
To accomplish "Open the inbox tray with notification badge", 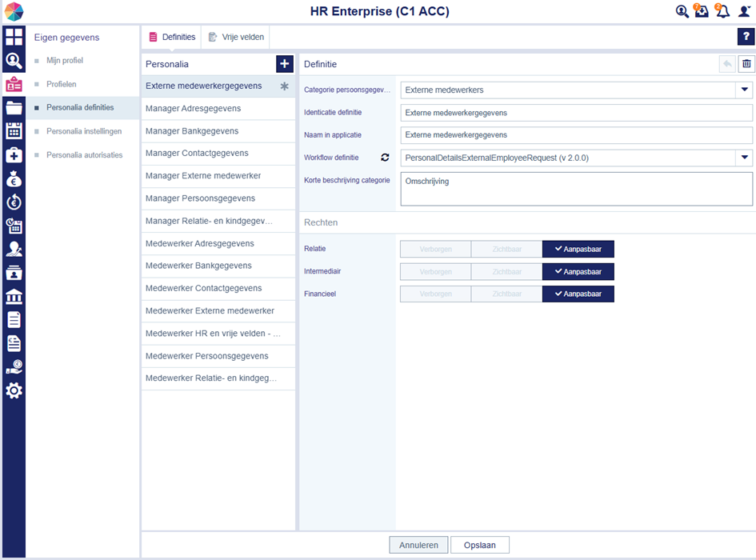I will 702,10.
